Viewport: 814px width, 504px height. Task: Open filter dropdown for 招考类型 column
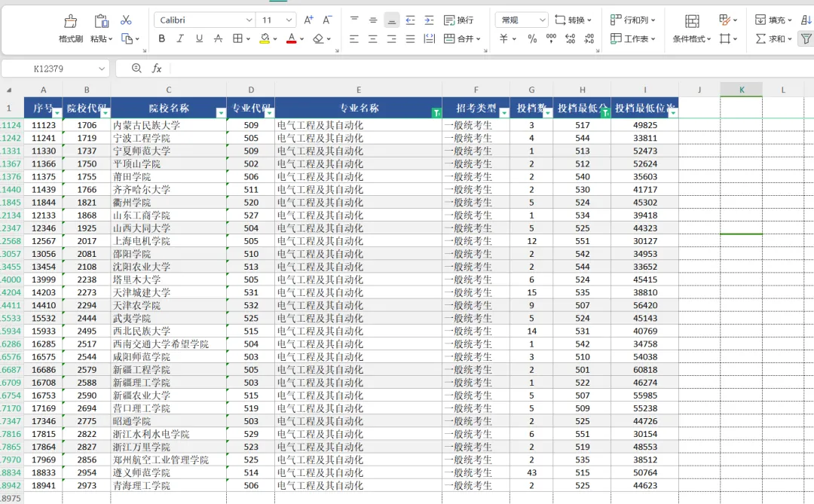pyautogui.click(x=504, y=113)
